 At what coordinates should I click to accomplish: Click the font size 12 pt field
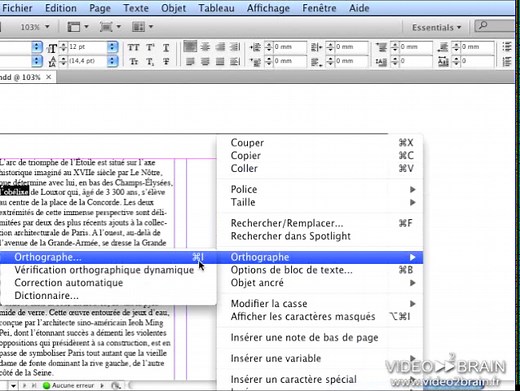click(87, 47)
